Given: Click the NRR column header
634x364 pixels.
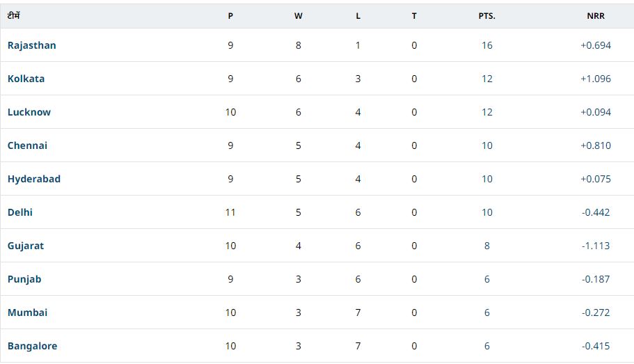Looking at the screenshot, I should (x=596, y=16).
